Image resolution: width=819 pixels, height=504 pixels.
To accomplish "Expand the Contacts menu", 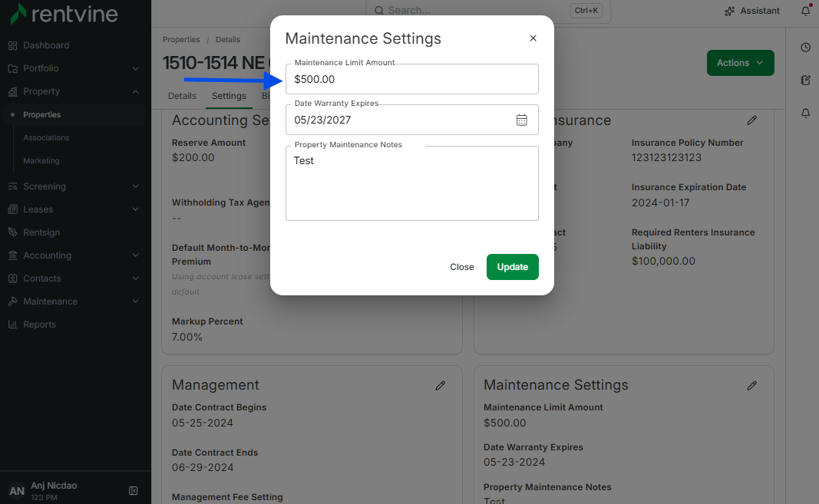I will coord(73,278).
